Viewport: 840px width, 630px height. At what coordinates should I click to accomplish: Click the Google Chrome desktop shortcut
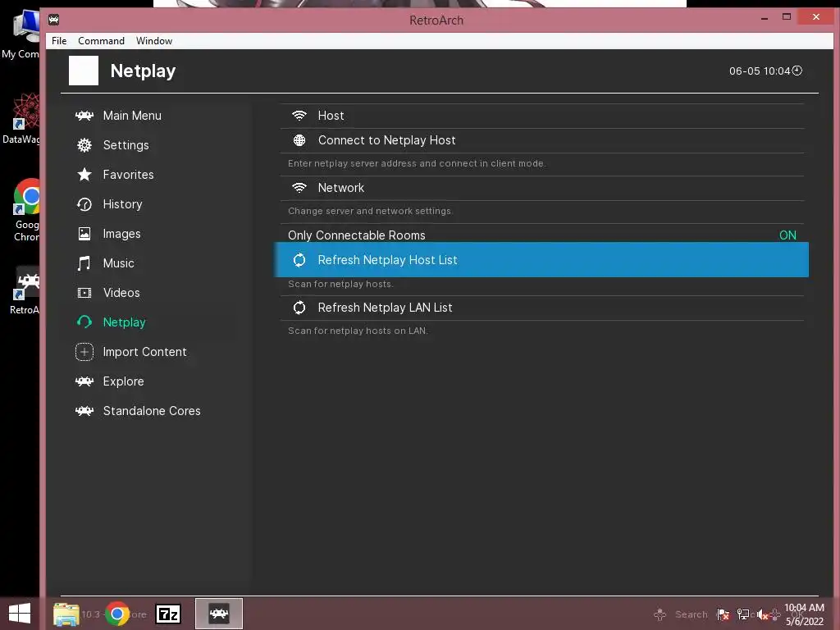pos(25,210)
